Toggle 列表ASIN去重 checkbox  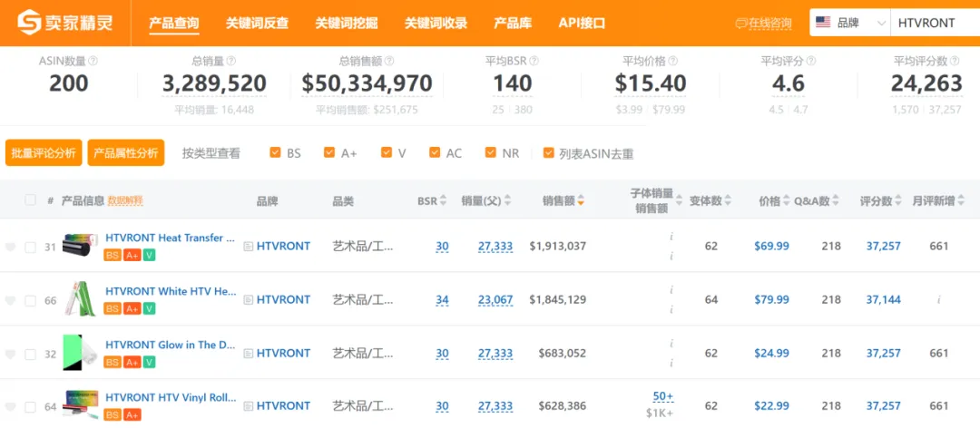pos(548,152)
